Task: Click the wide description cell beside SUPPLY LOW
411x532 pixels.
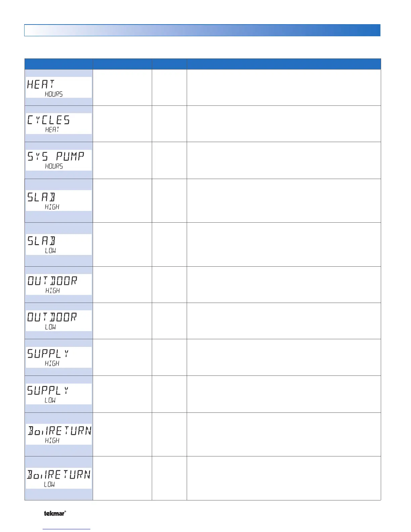Action: pos(284,394)
